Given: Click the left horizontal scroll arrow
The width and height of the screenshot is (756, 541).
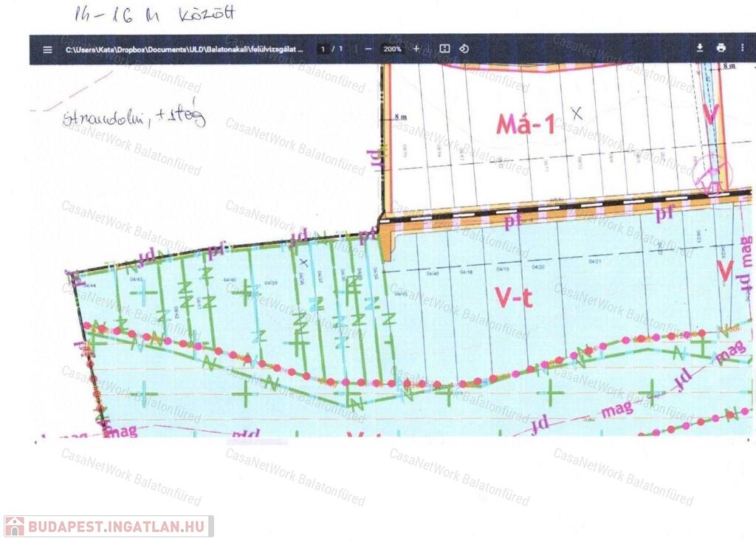Looking at the screenshot, I should [x=36, y=441].
